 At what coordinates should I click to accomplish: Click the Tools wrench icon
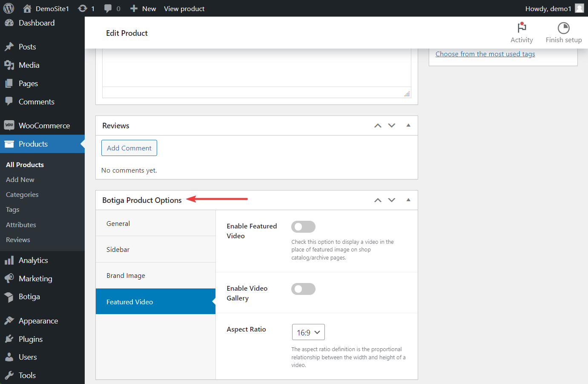9,375
